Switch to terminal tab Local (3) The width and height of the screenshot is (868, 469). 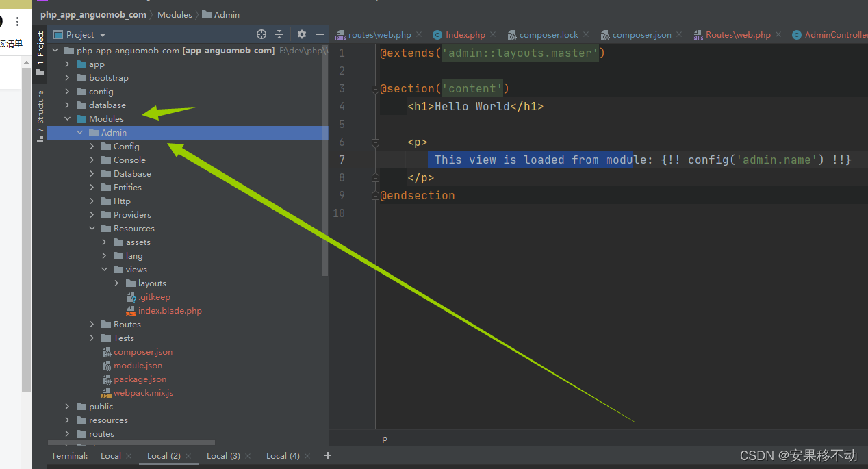click(223, 456)
